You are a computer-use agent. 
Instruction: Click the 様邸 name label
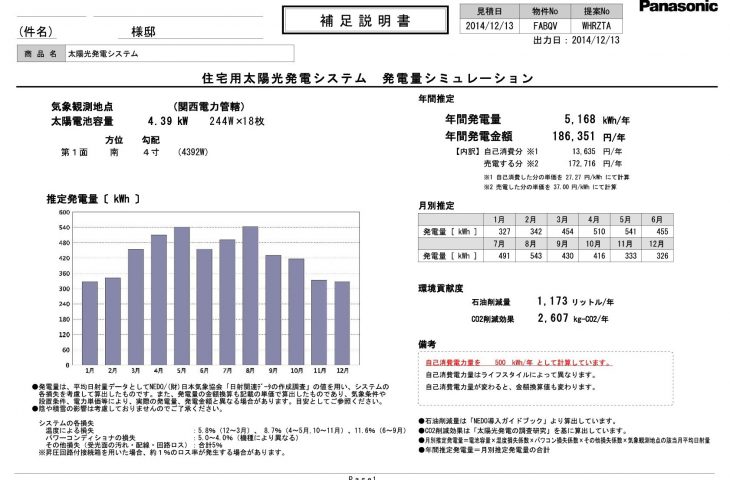[143, 32]
